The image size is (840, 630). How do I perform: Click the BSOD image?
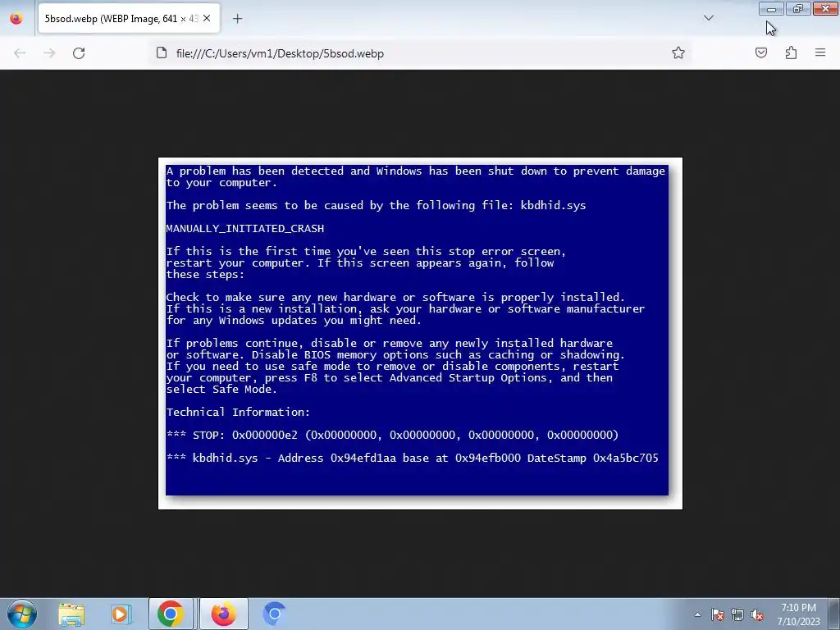tap(420, 333)
